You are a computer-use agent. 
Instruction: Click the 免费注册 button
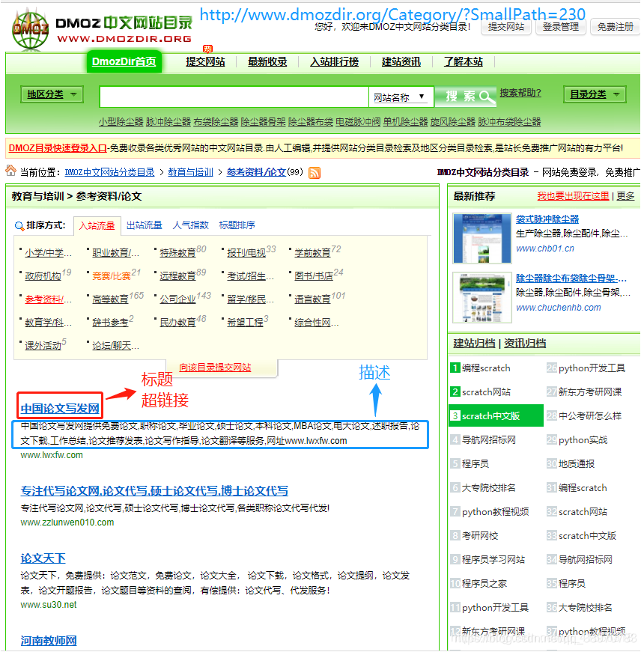click(x=615, y=27)
